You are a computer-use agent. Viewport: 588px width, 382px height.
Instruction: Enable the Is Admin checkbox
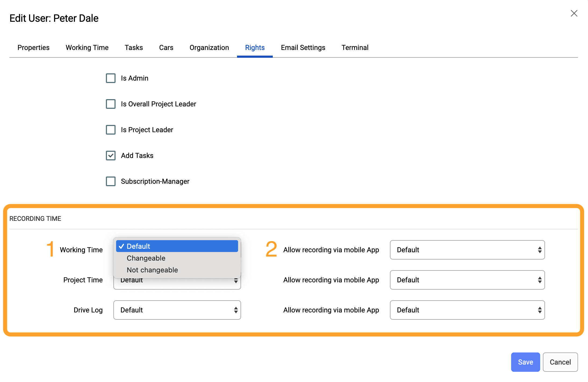click(x=111, y=78)
